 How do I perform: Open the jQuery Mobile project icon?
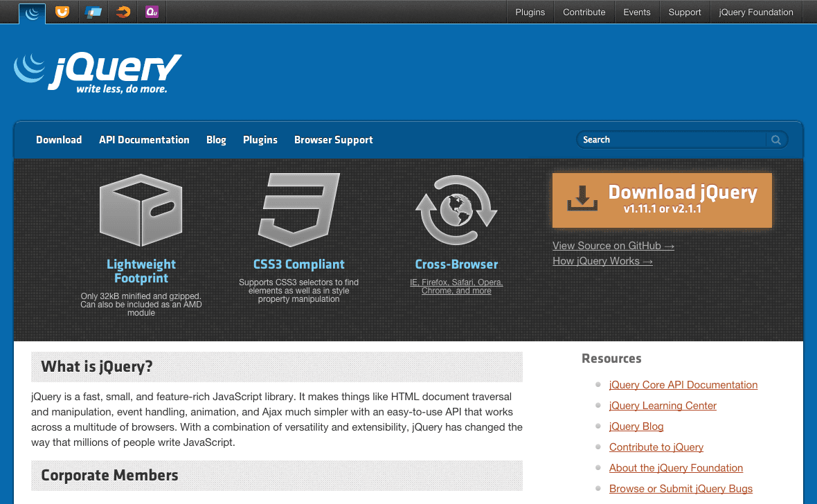click(x=93, y=12)
